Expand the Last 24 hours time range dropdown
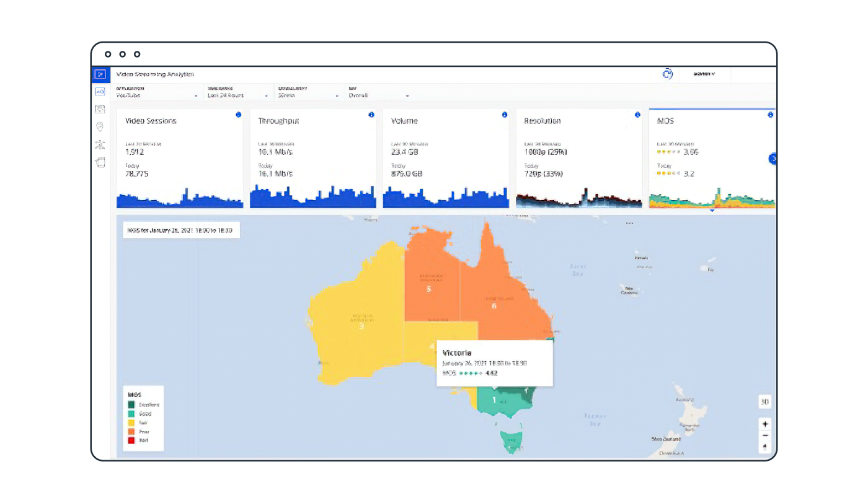Image resolution: width=868 pixels, height=503 pixels. coord(238,95)
